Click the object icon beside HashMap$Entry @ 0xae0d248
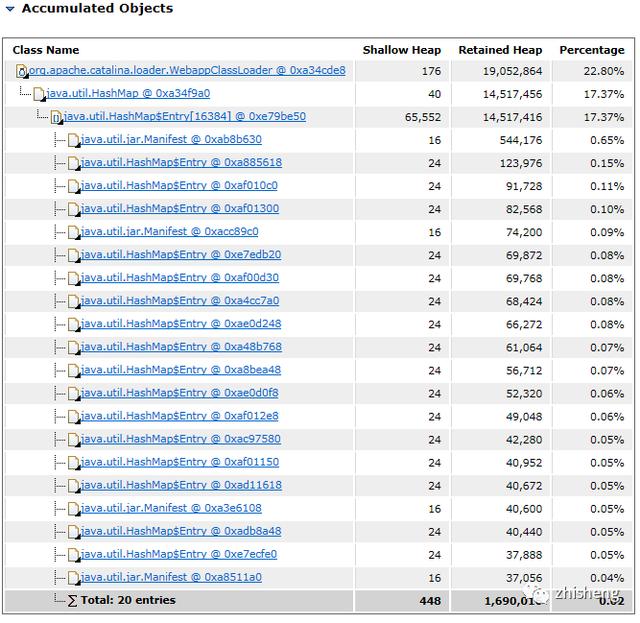Viewport: 640px width, 623px height. (74, 325)
